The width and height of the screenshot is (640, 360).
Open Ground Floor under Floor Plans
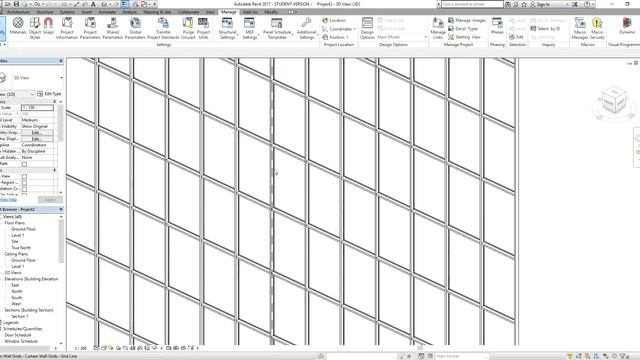coord(24,229)
